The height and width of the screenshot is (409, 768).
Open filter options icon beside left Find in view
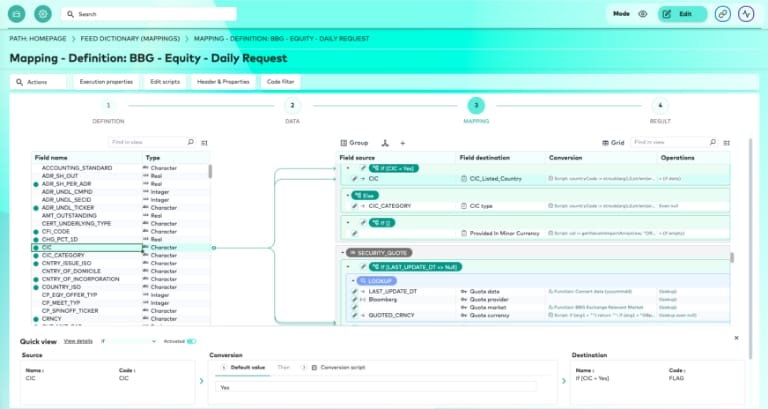pyautogui.click(x=204, y=143)
